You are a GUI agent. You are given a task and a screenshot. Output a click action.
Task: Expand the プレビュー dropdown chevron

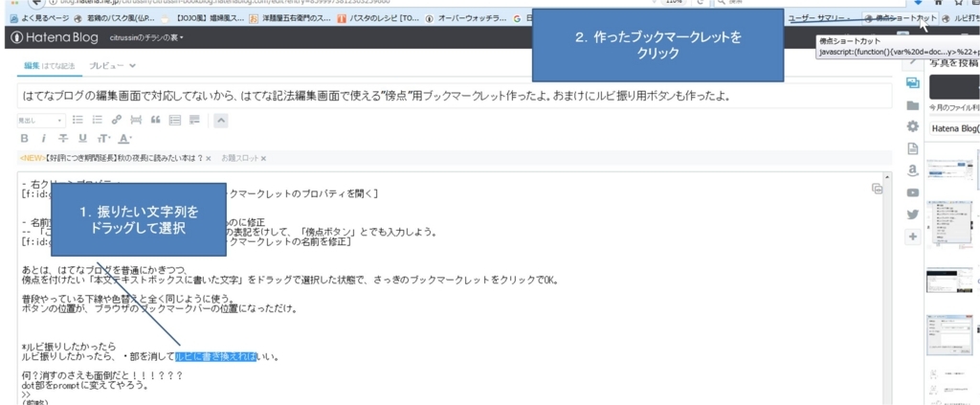tap(132, 66)
